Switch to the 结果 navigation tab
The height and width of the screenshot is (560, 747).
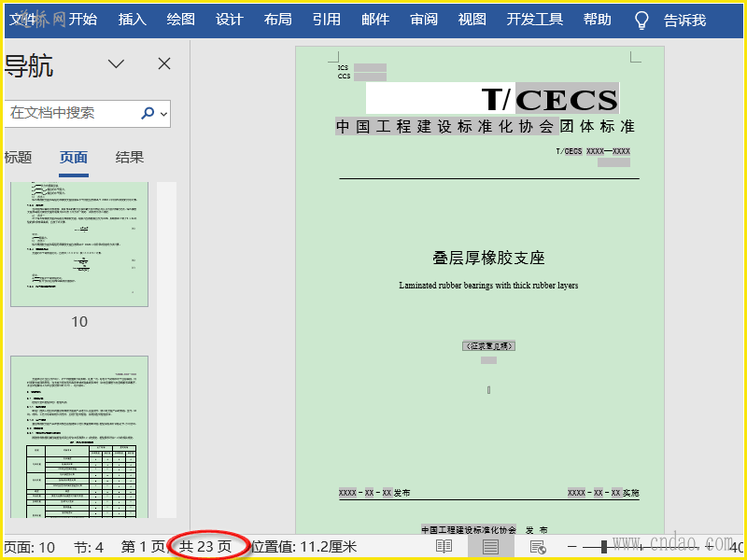129,157
